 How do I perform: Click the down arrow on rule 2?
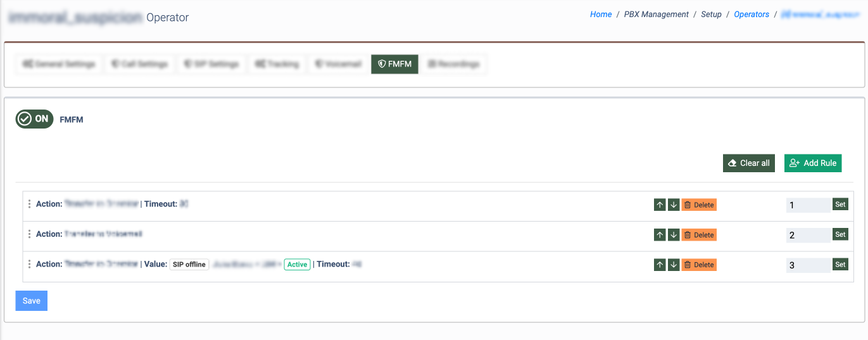674,235
